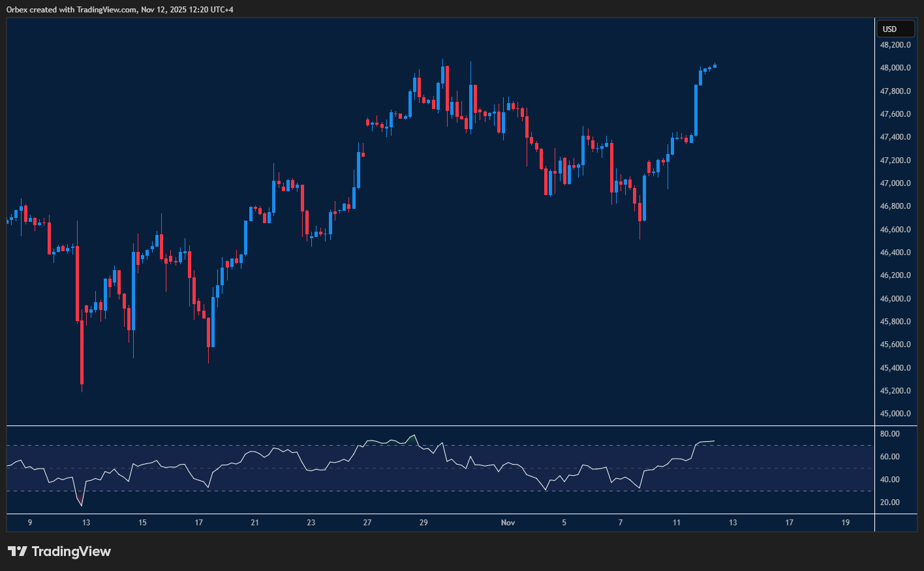Viewport: 924px width, 571px height.
Task: Click the 29 date on time axis
Action: pos(423,523)
